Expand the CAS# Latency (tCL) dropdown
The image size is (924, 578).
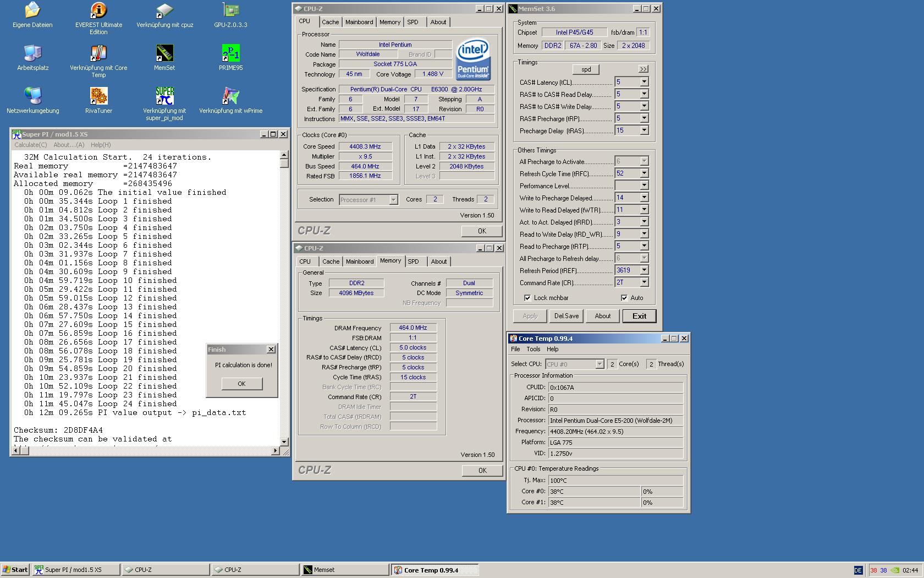coord(644,82)
